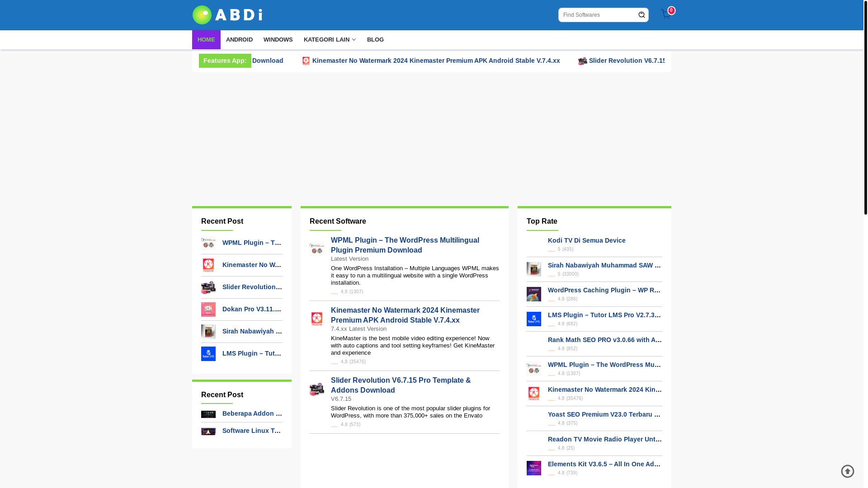Open Slider Revolution V6.7.15 Pro Template title
The image size is (868, 488).
(401, 385)
